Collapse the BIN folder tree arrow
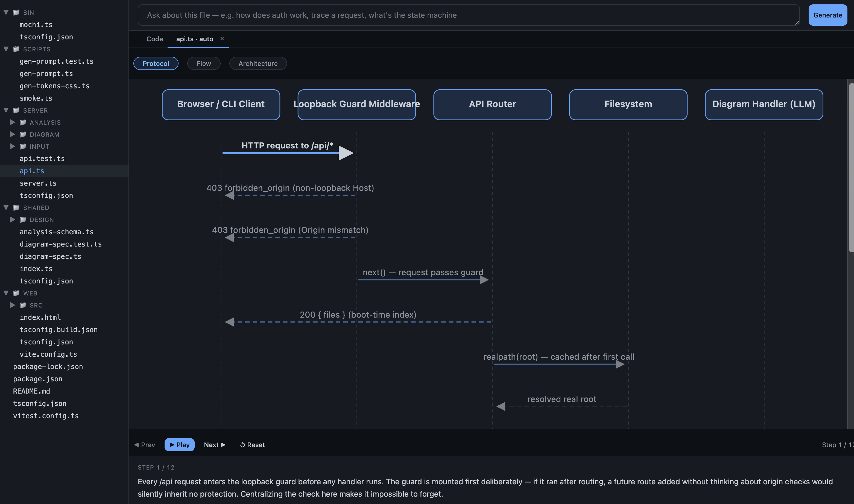 [6, 12]
